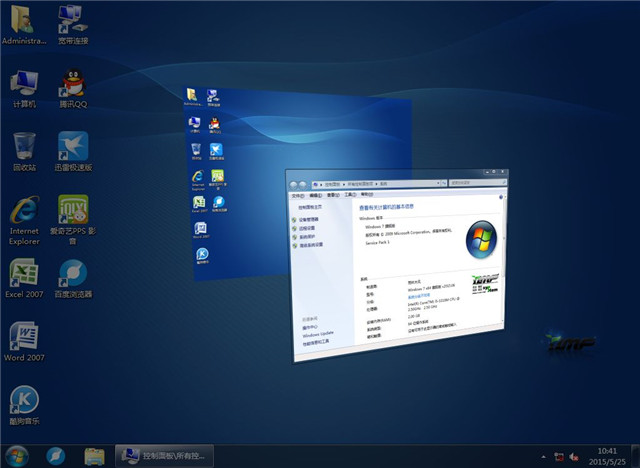Open the folder icon pinned on taskbar
The height and width of the screenshot is (468, 640).
click(x=95, y=455)
